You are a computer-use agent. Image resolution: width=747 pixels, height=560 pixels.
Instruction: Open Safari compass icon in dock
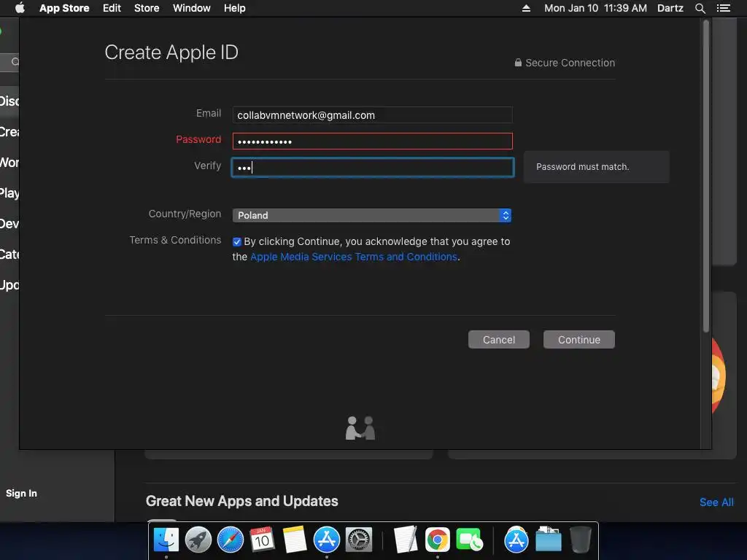click(230, 540)
